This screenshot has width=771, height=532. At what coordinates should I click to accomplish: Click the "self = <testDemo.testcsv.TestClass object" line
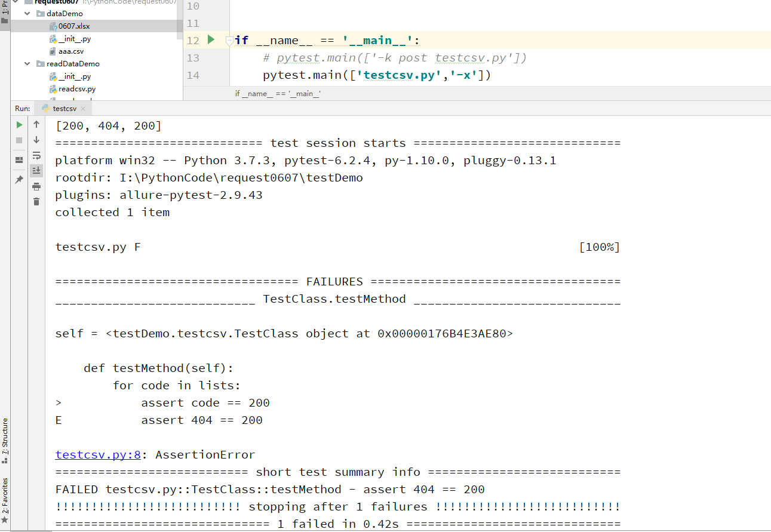click(x=284, y=333)
